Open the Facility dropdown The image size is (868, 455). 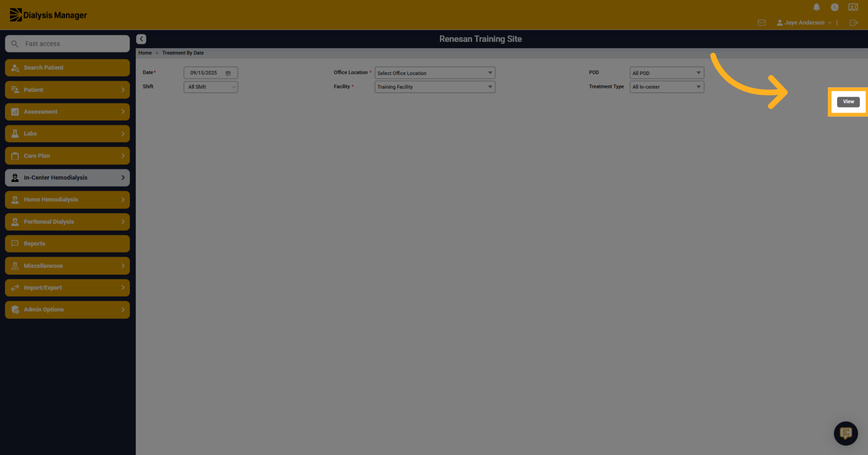click(x=435, y=87)
